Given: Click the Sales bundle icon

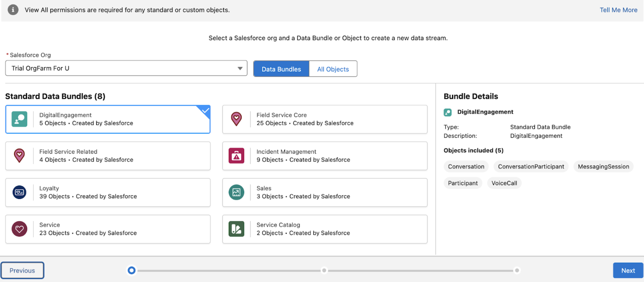Looking at the screenshot, I should coord(236,192).
